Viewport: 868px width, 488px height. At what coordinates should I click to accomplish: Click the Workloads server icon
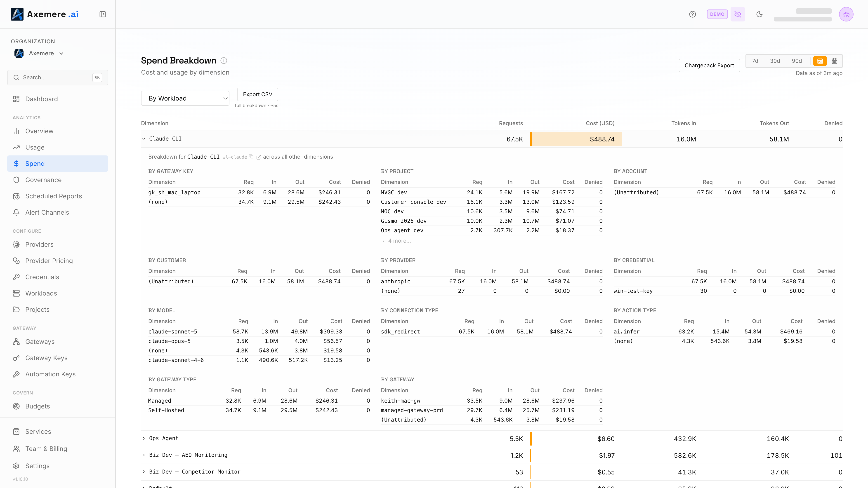[x=16, y=293]
